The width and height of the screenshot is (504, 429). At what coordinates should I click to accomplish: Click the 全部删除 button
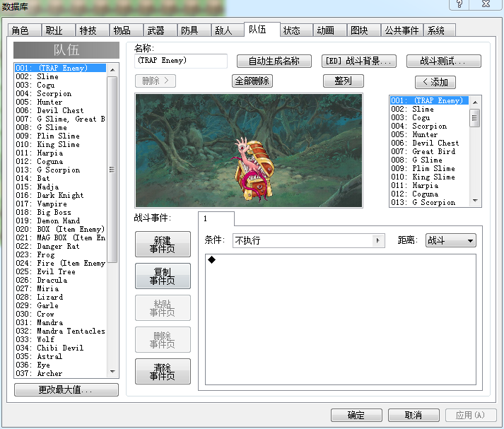[x=252, y=81]
